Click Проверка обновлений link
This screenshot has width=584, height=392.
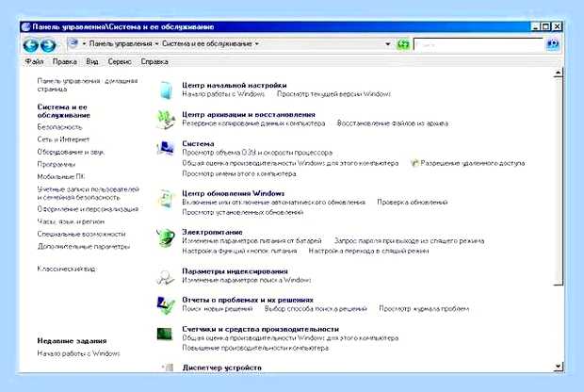[413, 202]
